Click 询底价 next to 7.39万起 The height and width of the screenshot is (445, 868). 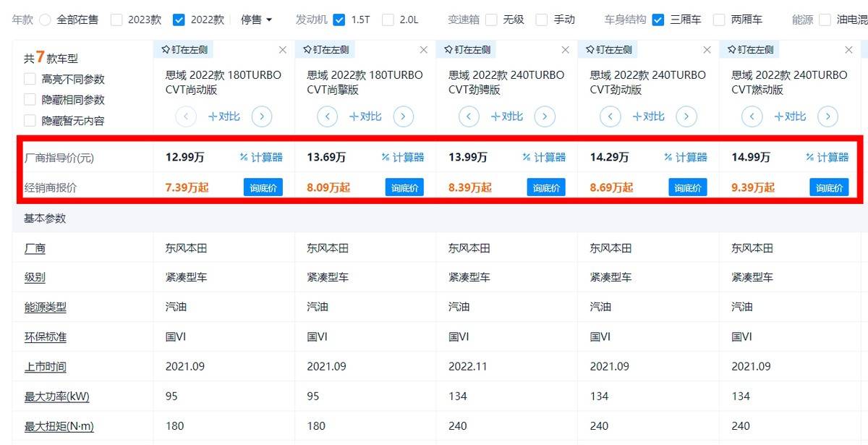[x=263, y=188]
